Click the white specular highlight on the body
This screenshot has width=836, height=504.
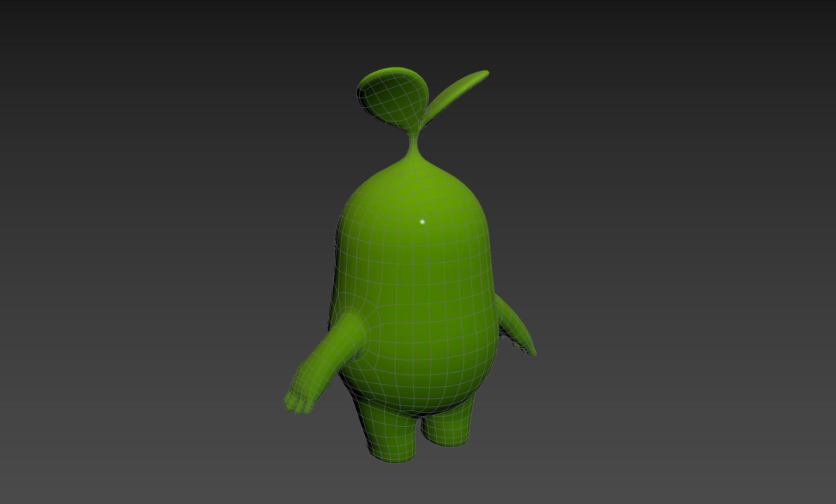pyautogui.click(x=422, y=222)
